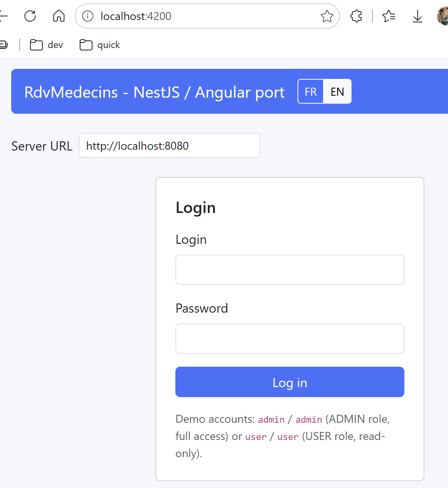Click the Login field label

[x=191, y=239]
